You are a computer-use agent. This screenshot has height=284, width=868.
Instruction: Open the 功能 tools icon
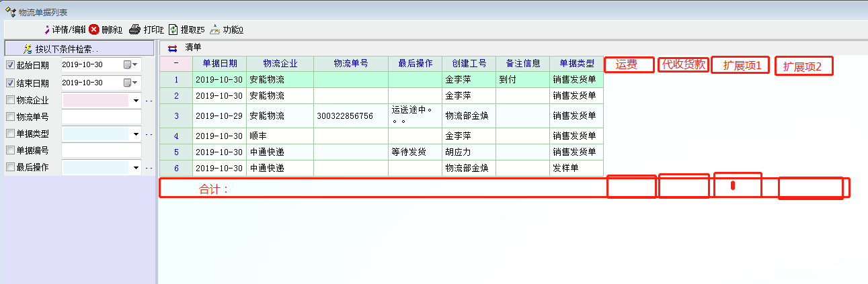[x=214, y=30]
